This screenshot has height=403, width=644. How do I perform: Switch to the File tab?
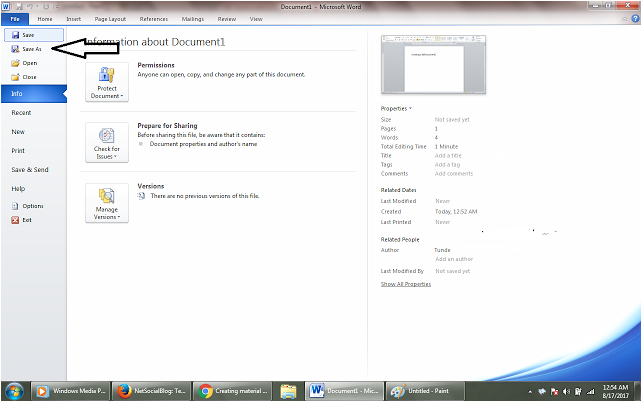coord(15,19)
